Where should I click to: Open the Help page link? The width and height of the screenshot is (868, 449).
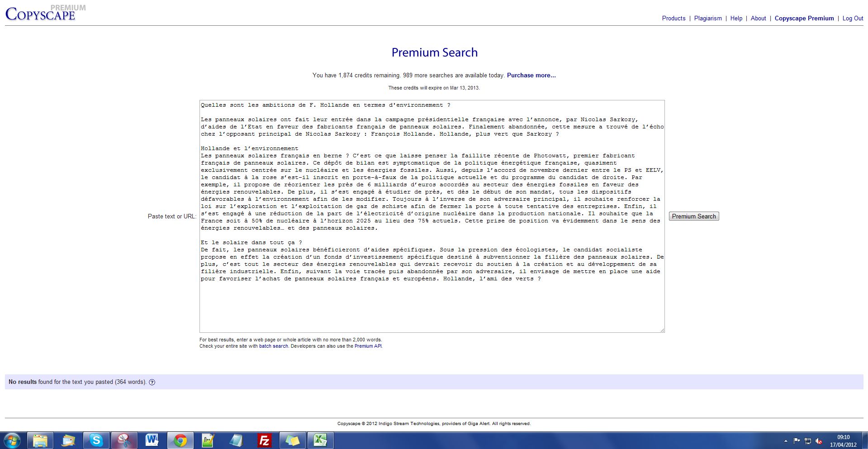pos(736,19)
